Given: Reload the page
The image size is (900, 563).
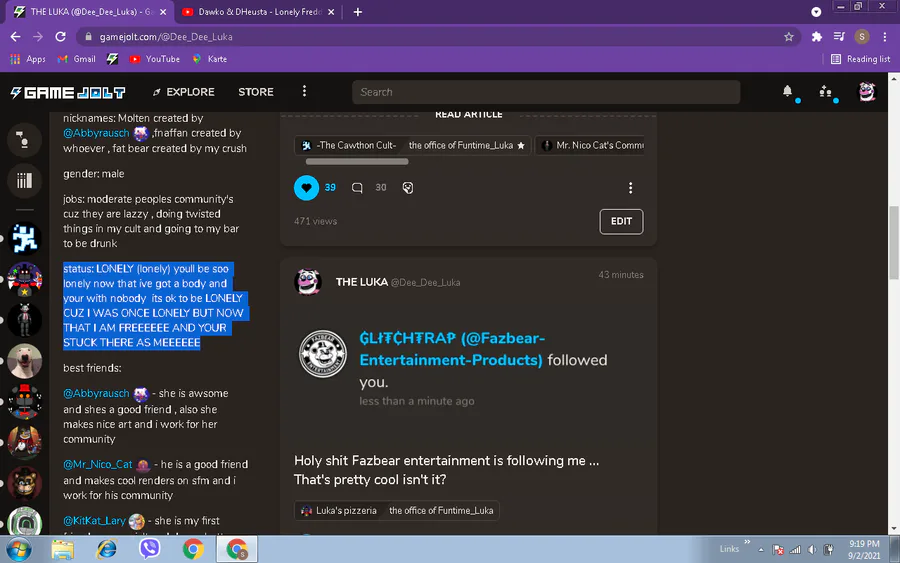Looking at the screenshot, I should 60,37.
